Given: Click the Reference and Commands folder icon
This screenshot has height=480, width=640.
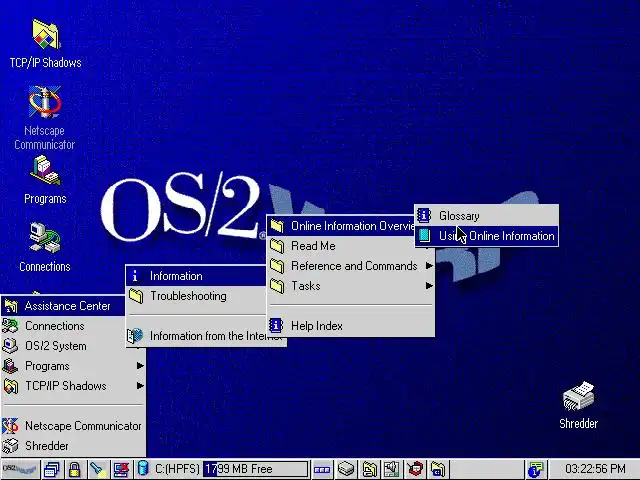Looking at the screenshot, I should pos(277,266).
